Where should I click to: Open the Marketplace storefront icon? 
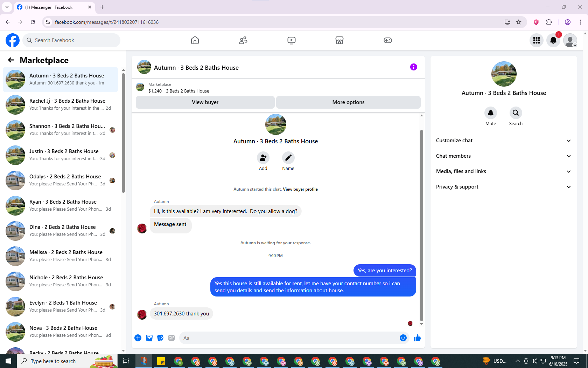[339, 40]
